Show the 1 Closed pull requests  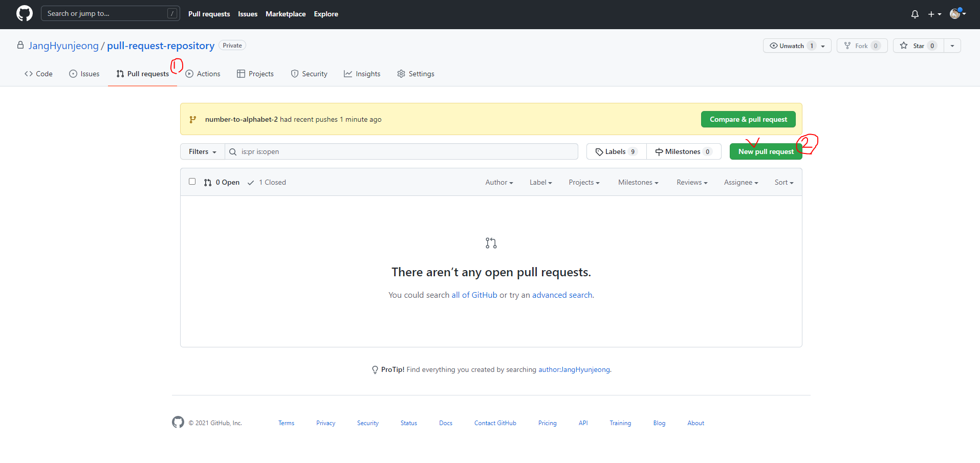click(x=267, y=182)
